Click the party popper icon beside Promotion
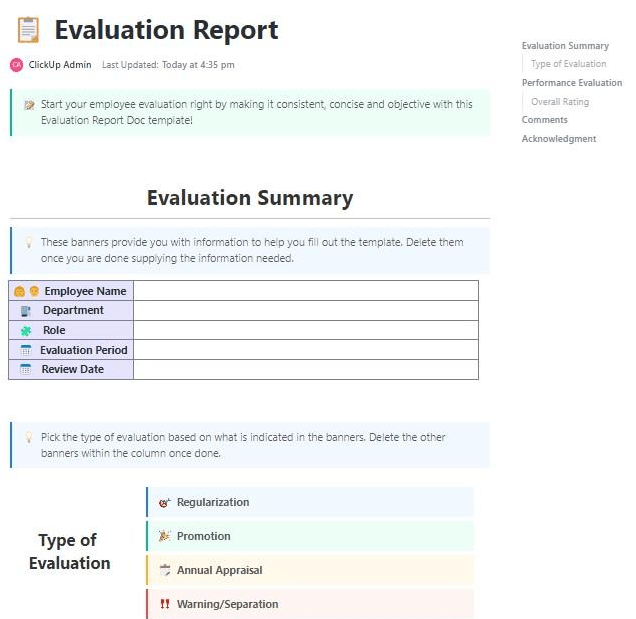636x619 pixels. coord(164,536)
